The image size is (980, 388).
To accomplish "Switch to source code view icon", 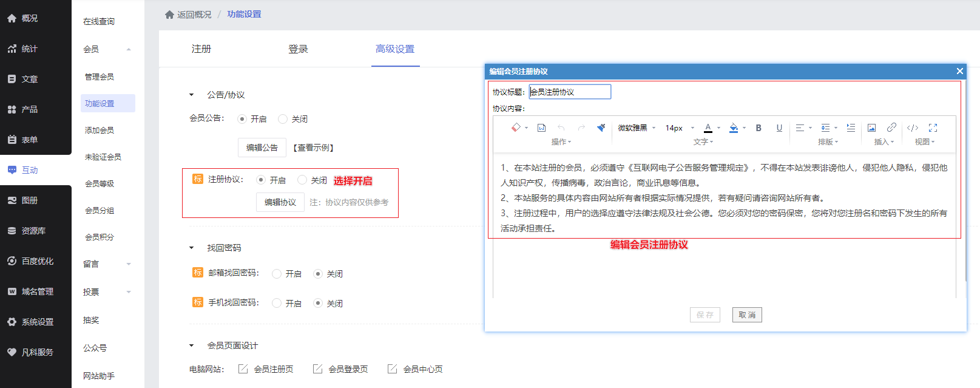I will coord(913,128).
